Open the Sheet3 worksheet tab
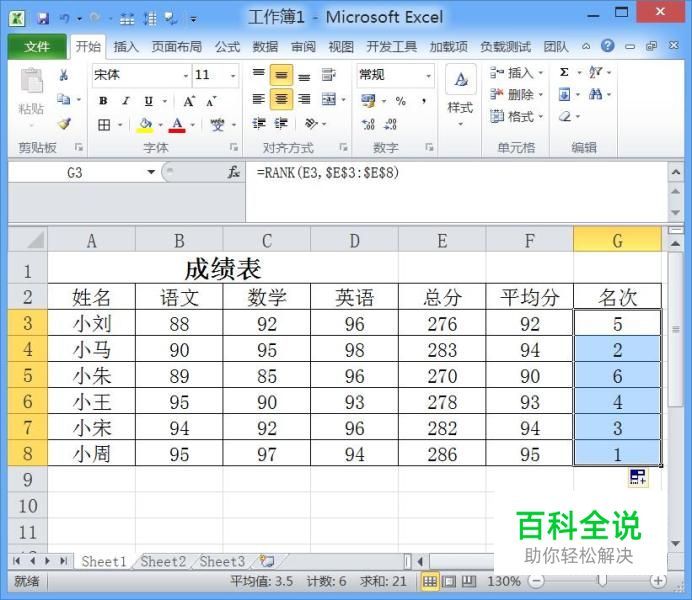692x600 pixels. pyautogui.click(x=222, y=561)
